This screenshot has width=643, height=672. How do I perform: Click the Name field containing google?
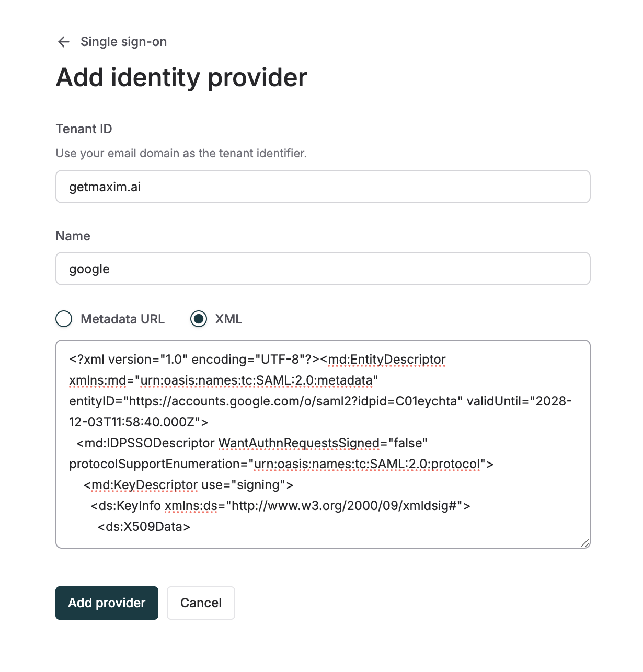point(323,269)
